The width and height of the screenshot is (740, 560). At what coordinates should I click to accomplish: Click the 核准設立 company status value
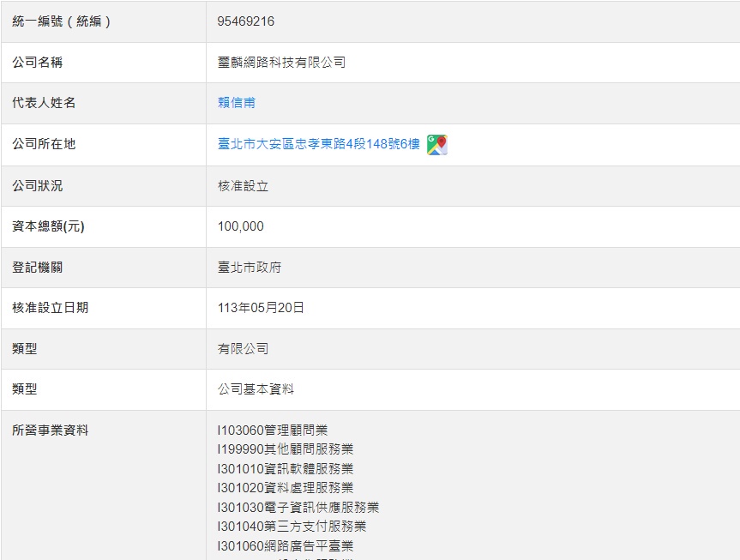[x=243, y=185]
